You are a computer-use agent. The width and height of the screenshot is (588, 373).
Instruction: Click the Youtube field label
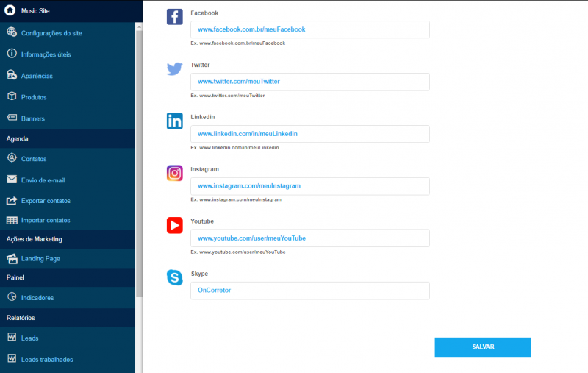pyautogui.click(x=202, y=221)
